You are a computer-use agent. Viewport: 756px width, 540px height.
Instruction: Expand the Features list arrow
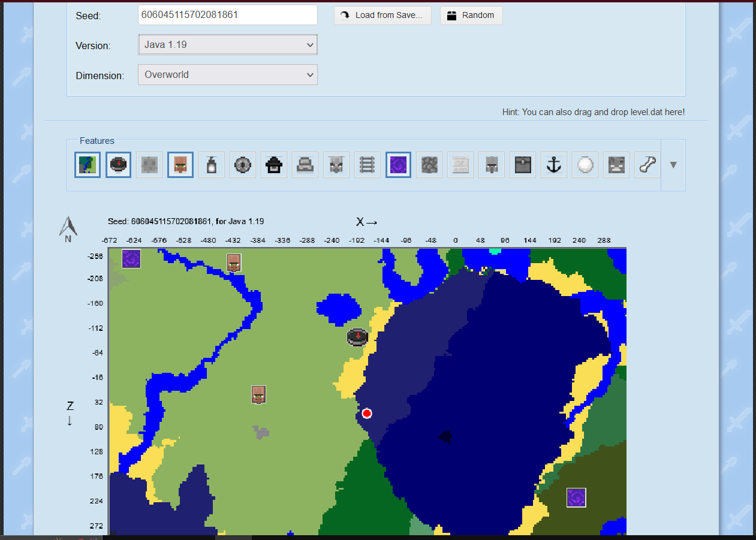673,165
